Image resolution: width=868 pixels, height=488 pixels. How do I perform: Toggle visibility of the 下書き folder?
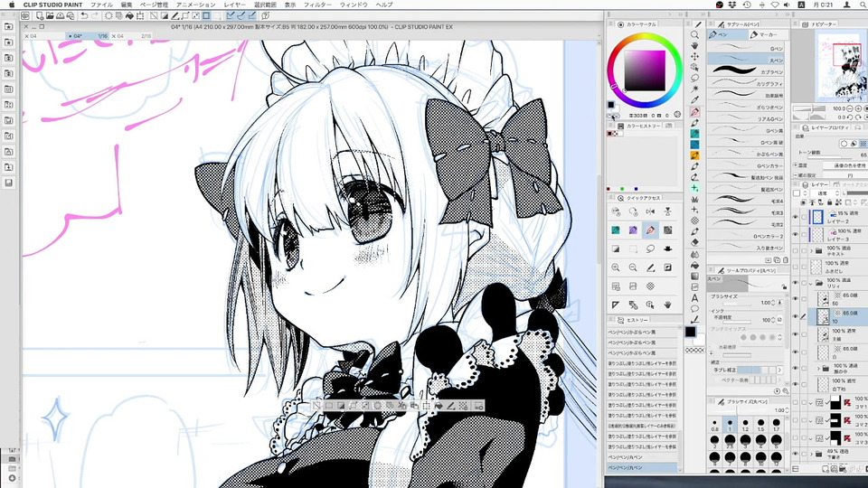(x=796, y=455)
